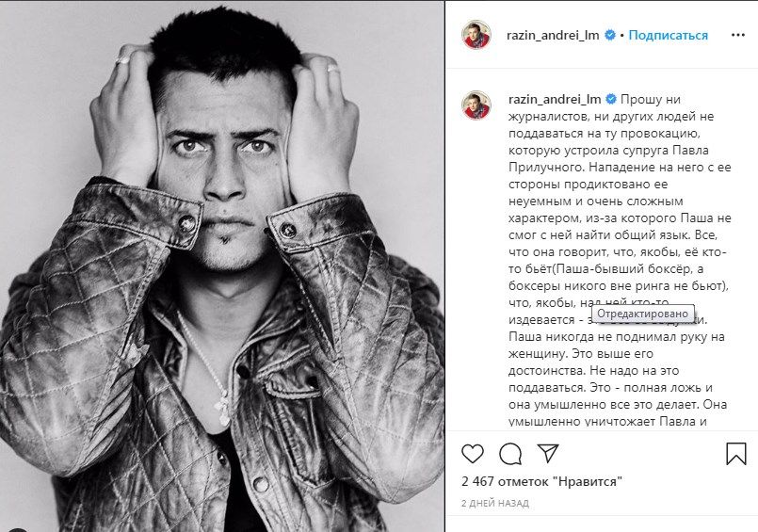Click the 2 ДНЕЙ НАЗАД timestamp
The width and height of the screenshot is (758, 532).
(x=495, y=504)
